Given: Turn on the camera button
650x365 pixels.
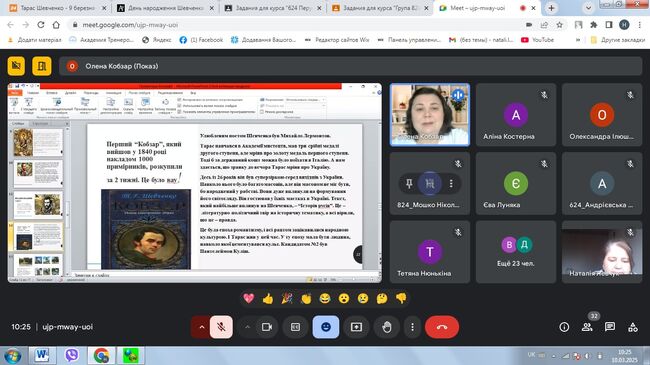Looking at the screenshot, I should [x=267, y=327].
